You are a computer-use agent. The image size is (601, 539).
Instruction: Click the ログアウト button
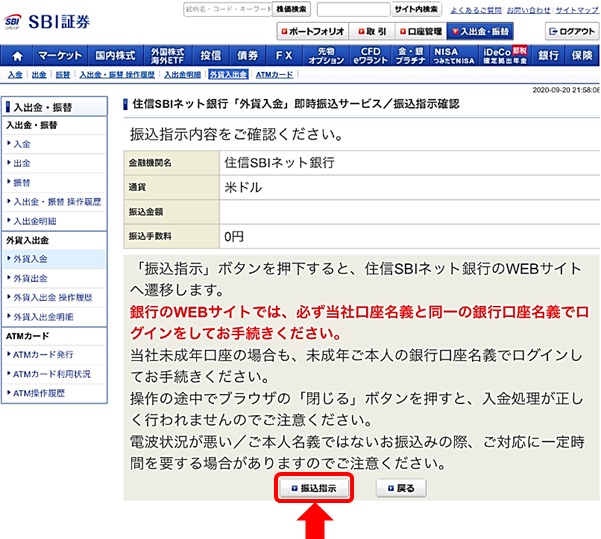coord(572,32)
